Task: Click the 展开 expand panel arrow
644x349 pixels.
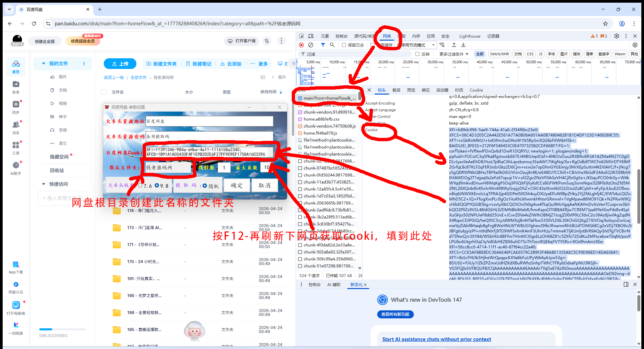Action: (x=273, y=77)
